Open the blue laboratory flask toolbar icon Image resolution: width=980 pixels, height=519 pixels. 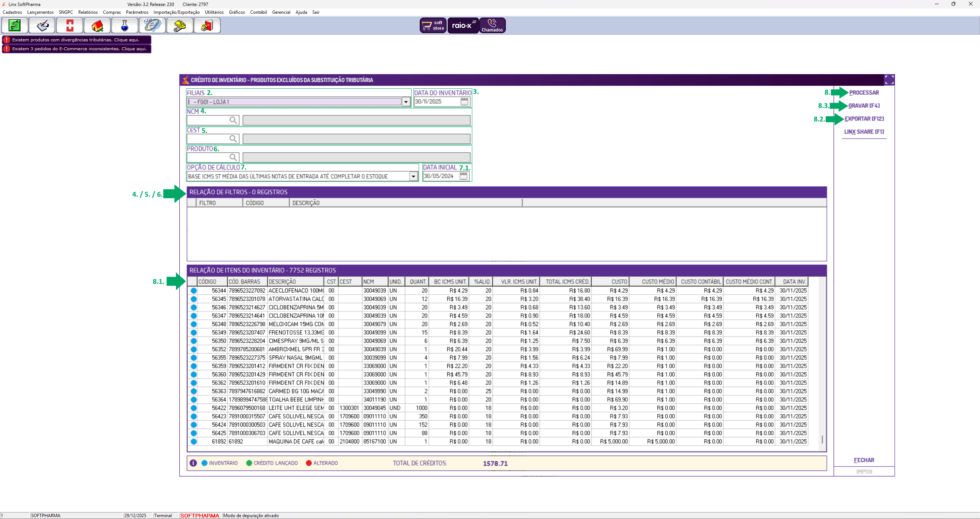click(125, 25)
